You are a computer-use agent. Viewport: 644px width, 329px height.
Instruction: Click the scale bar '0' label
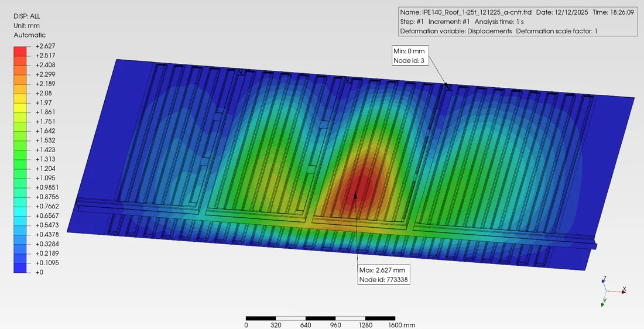point(246,325)
